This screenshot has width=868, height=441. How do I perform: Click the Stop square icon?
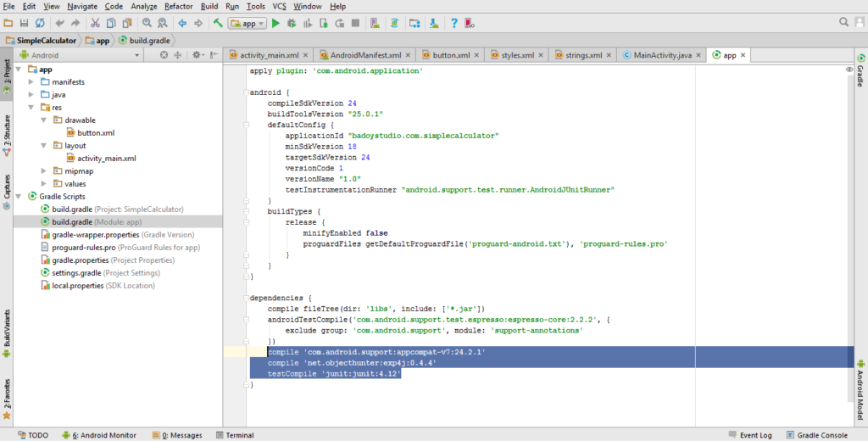coord(353,23)
